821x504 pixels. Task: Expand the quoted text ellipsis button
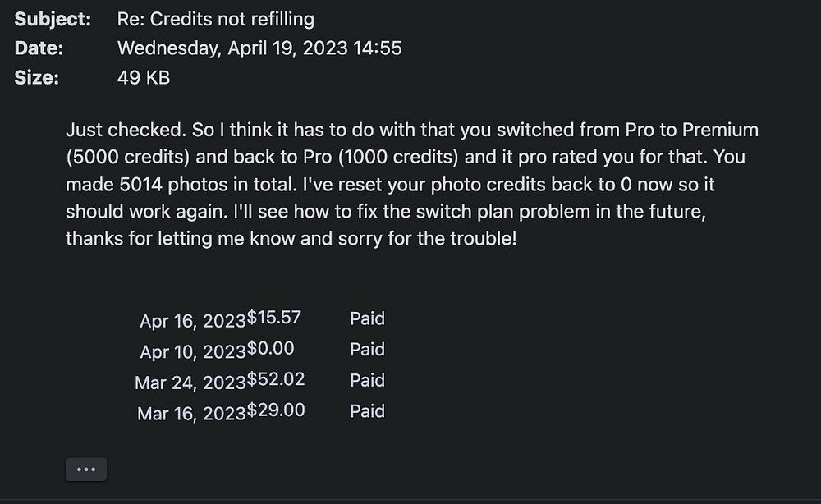(x=86, y=470)
